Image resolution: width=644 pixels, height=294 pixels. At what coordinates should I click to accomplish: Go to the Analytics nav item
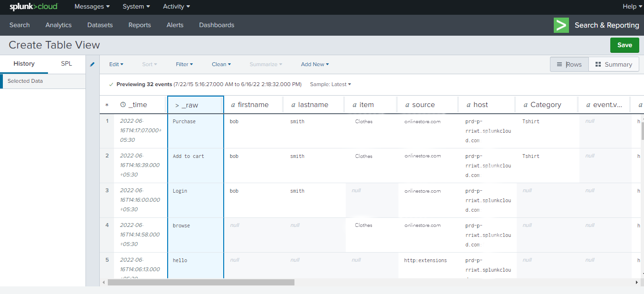[58, 25]
